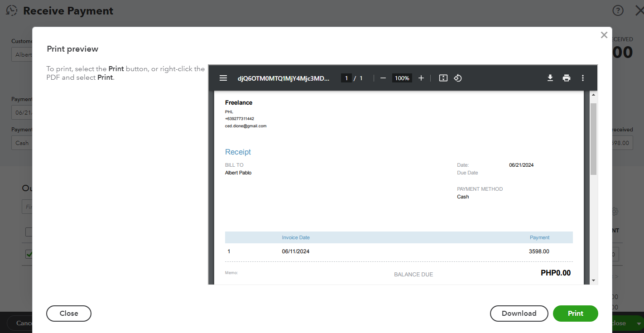Click the green Print button

(576, 314)
